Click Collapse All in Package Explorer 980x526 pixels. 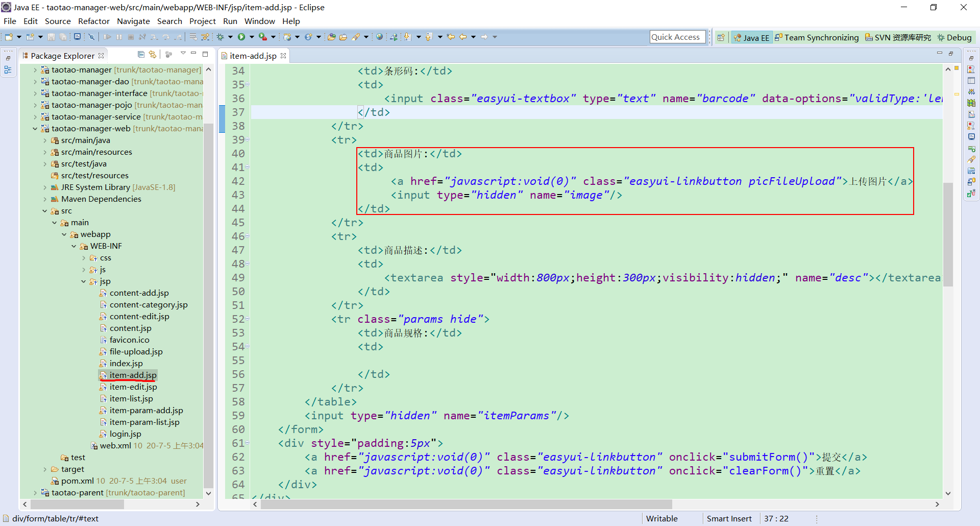(x=141, y=55)
